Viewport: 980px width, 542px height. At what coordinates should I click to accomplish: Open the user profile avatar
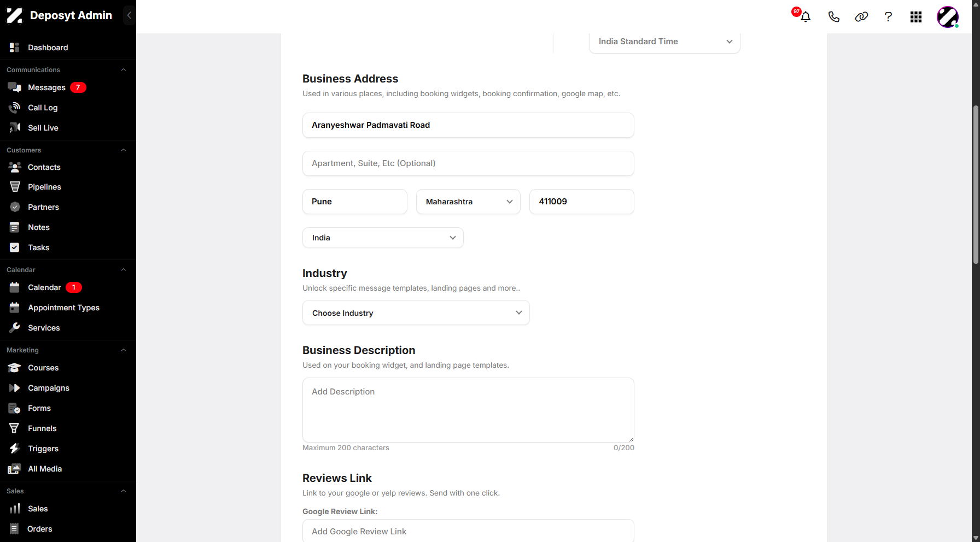click(x=948, y=17)
